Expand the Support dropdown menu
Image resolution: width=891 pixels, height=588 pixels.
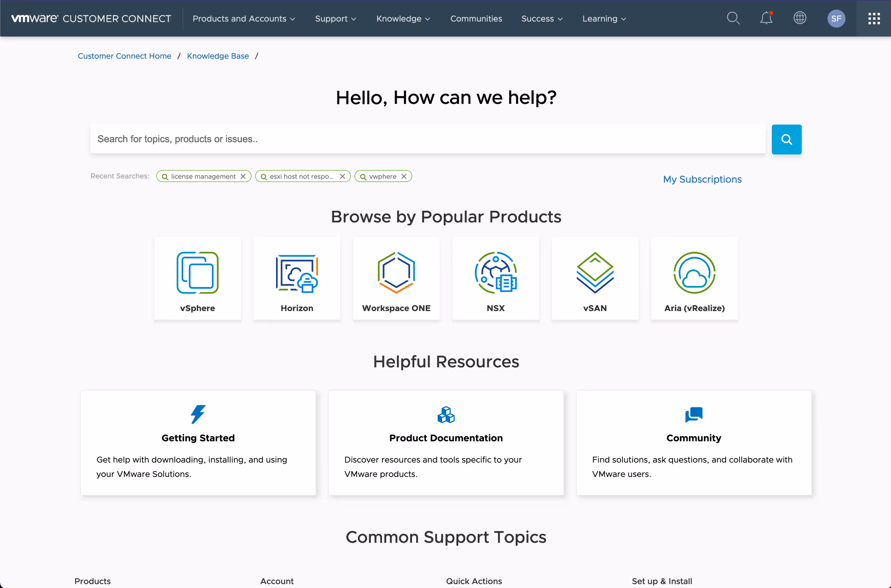tap(335, 18)
